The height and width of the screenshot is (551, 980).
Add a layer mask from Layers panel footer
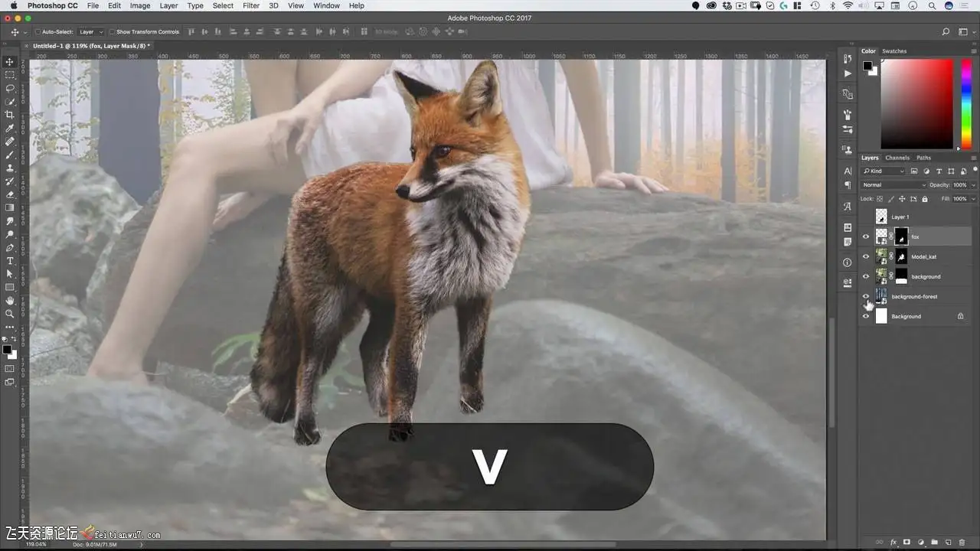[x=907, y=542]
